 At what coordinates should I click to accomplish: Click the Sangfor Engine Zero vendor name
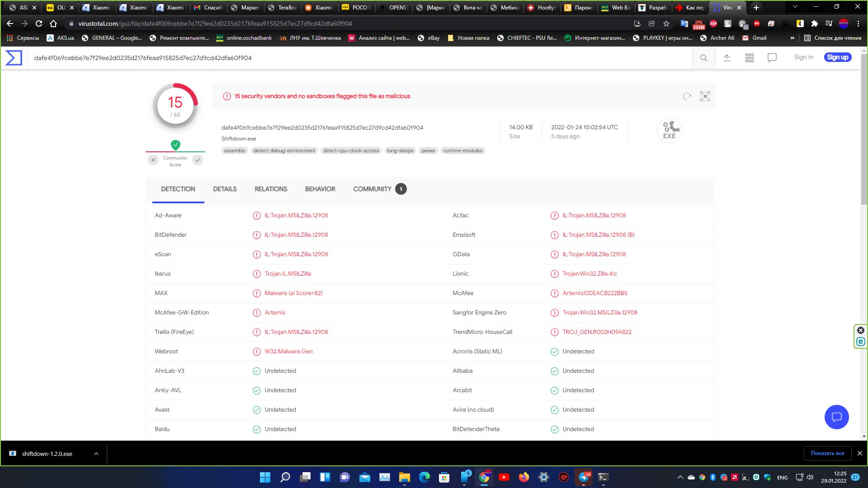click(x=479, y=313)
